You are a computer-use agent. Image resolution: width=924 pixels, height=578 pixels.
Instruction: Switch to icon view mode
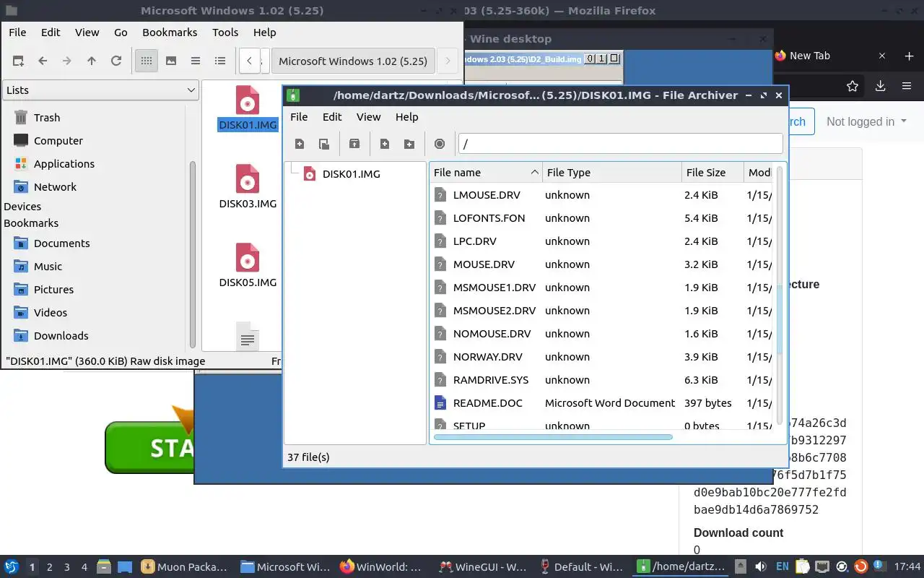point(147,61)
